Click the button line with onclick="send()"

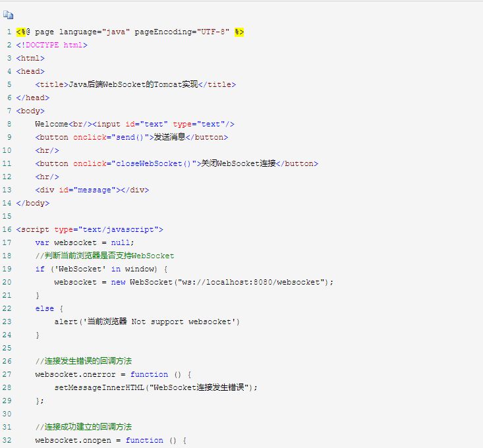point(132,137)
